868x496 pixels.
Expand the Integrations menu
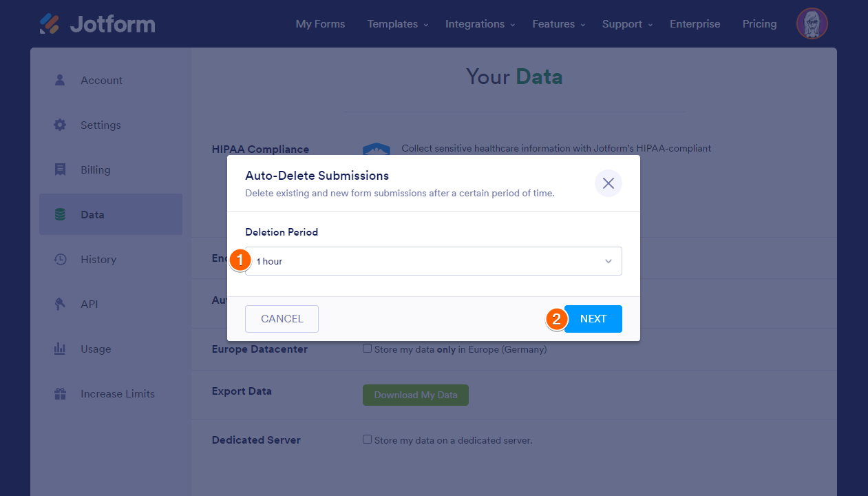pos(480,24)
